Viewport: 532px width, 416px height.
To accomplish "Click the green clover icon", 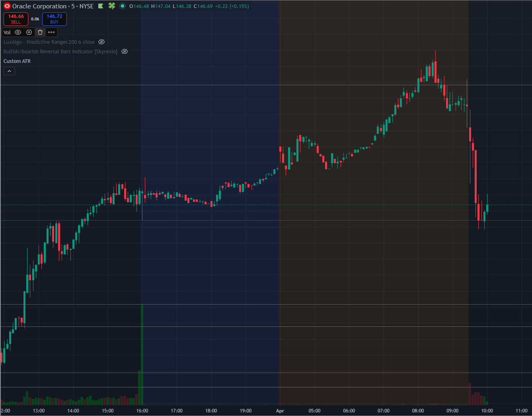I will (x=112, y=6).
